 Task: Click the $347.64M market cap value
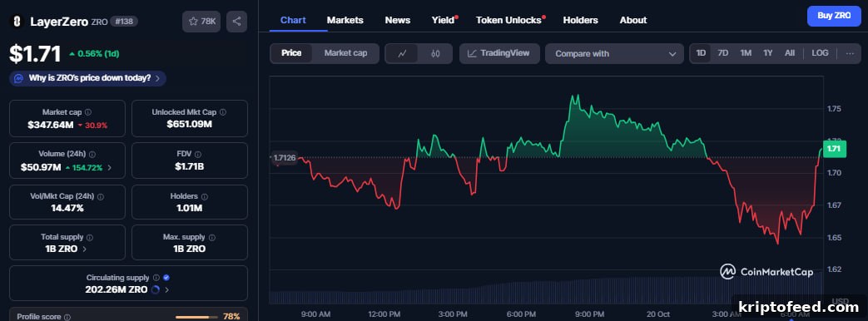tap(51, 125)
